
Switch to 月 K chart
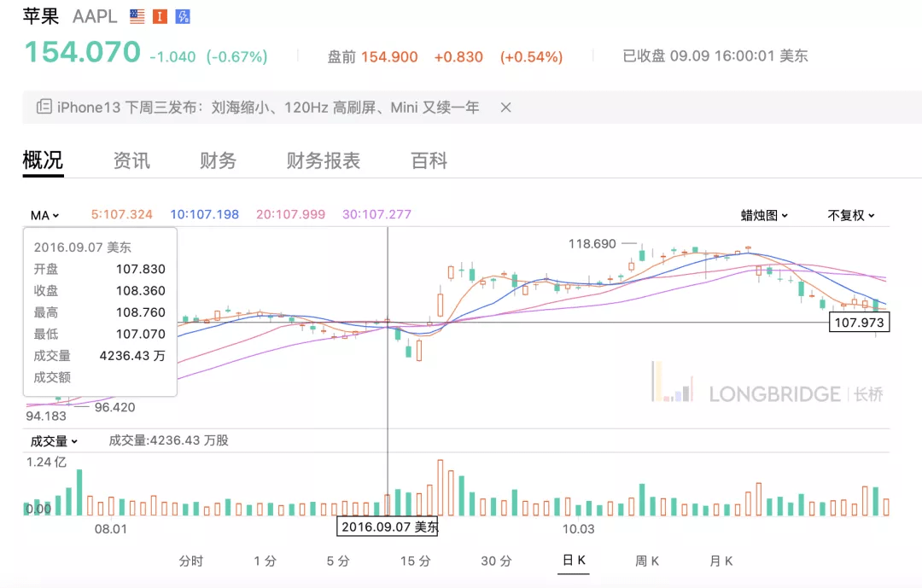click(721, 561)
